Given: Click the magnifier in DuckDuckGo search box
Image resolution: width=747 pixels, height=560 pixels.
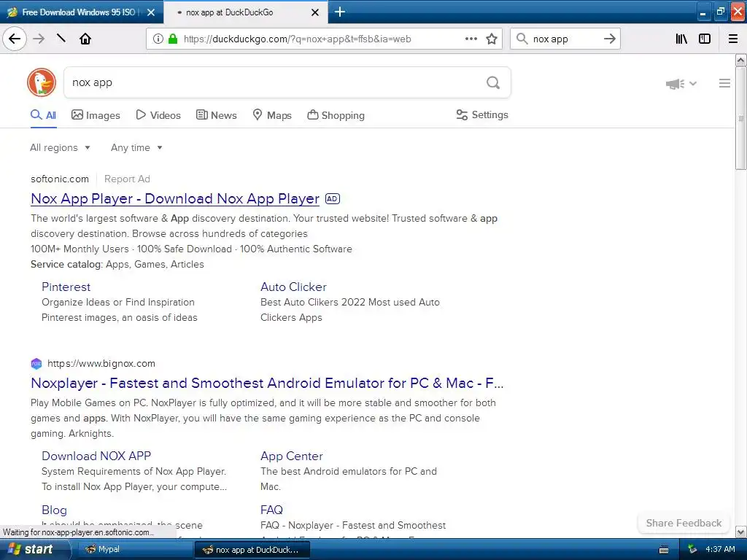Looking at the screenshot, I should point(493,83).
